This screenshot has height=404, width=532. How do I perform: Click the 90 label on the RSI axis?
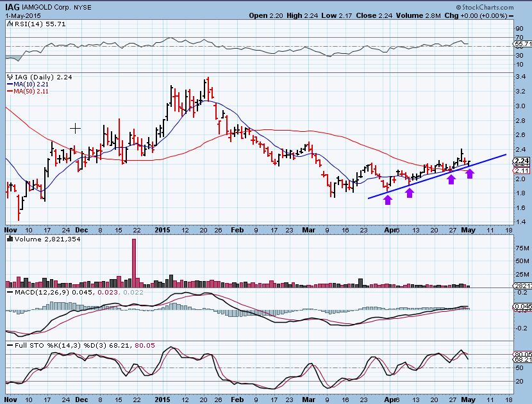pos(519,28)
